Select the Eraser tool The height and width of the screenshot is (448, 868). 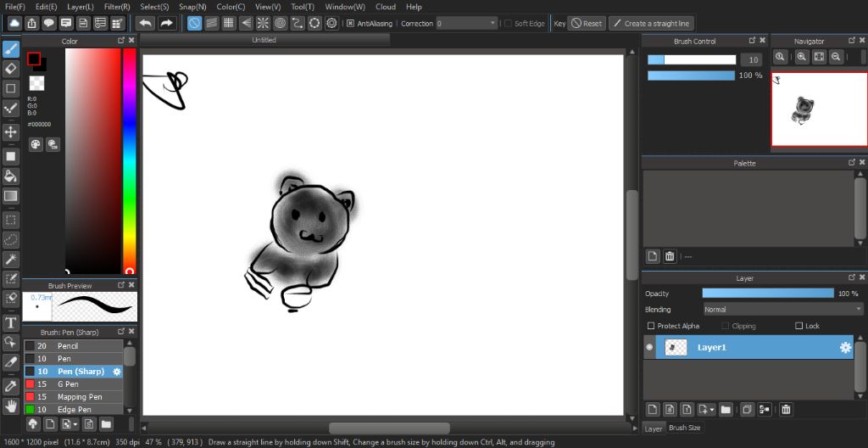10,69
